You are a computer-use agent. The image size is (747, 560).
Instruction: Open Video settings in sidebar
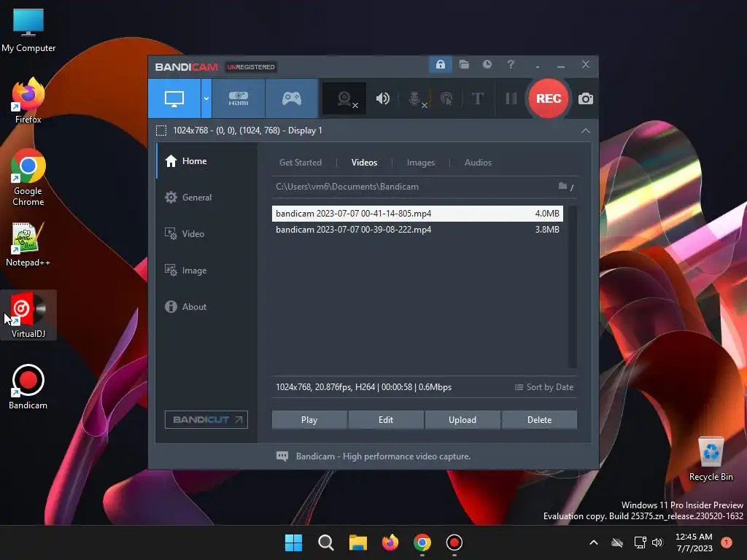[x=206, y=234]
